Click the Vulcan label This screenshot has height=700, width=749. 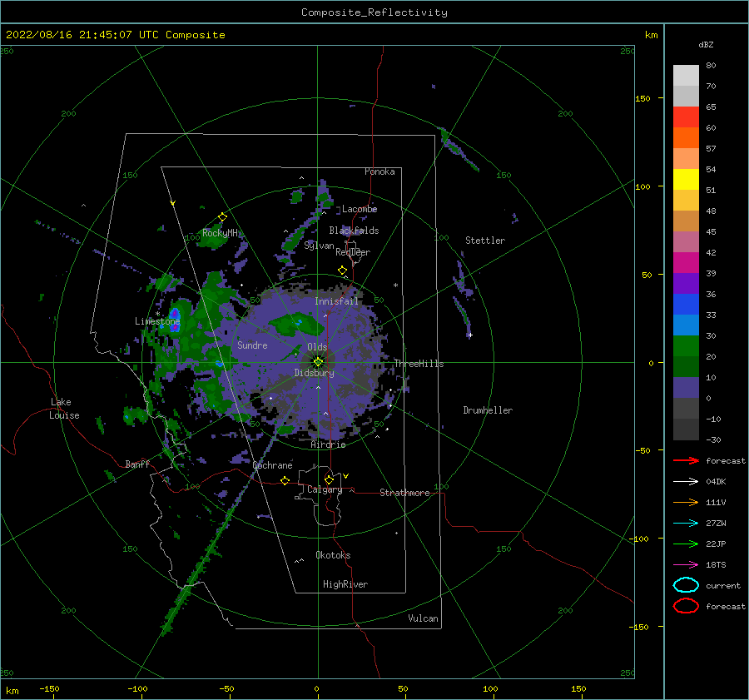pyautogui.click(x=424, y=618)
